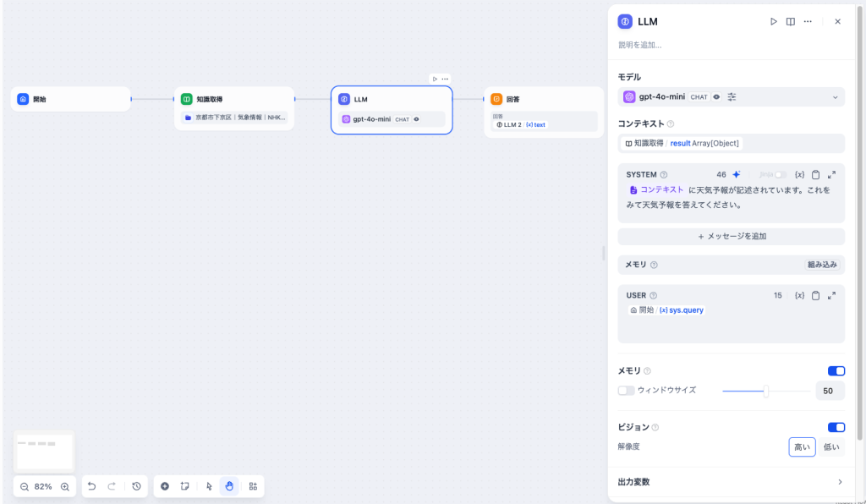The width and height of the screenshot is (866, 504).
Task: Click the メッセージを追加 button
Action: pyautogui.click(x=731, y=237)
